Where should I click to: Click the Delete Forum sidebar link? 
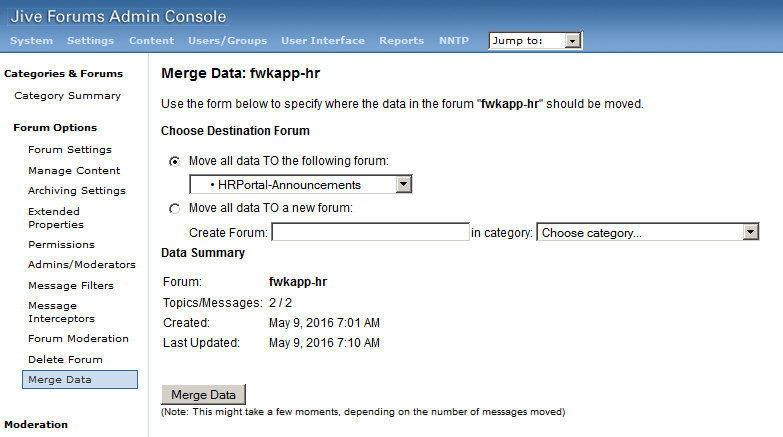(x=65, y=359)
